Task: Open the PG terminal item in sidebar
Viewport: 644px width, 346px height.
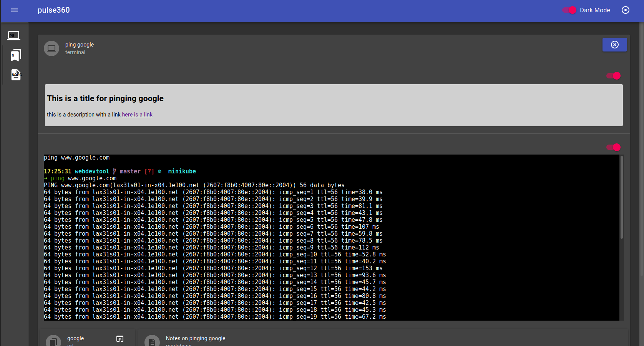Action: (x=14, y=36)
